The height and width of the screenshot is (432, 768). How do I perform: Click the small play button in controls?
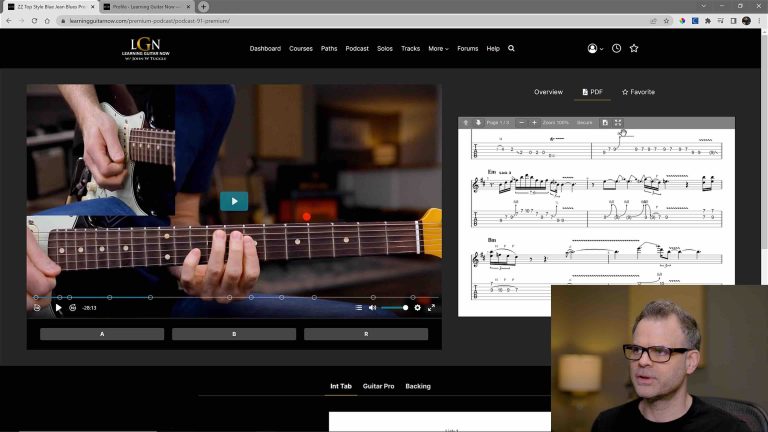(x=58, y=308)
